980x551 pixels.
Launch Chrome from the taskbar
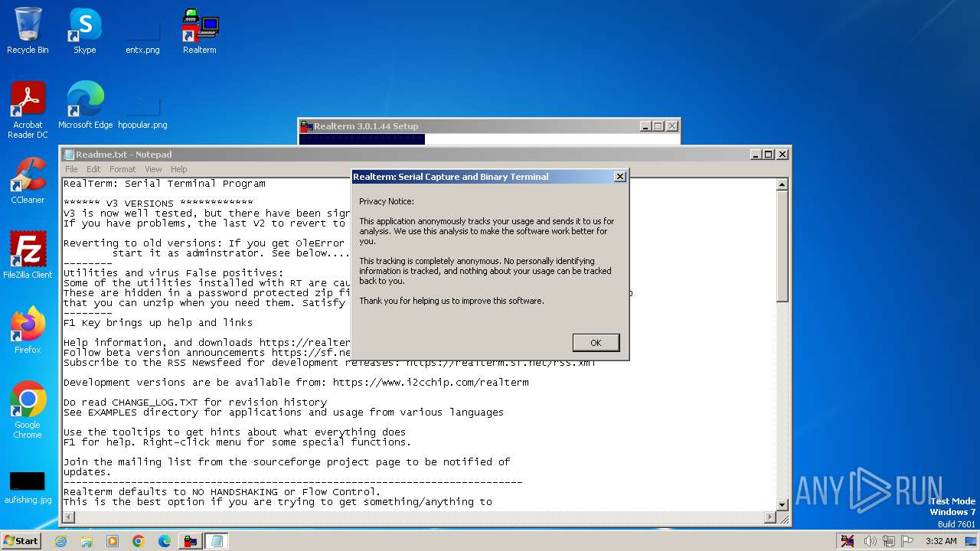(x=139, y=541)
